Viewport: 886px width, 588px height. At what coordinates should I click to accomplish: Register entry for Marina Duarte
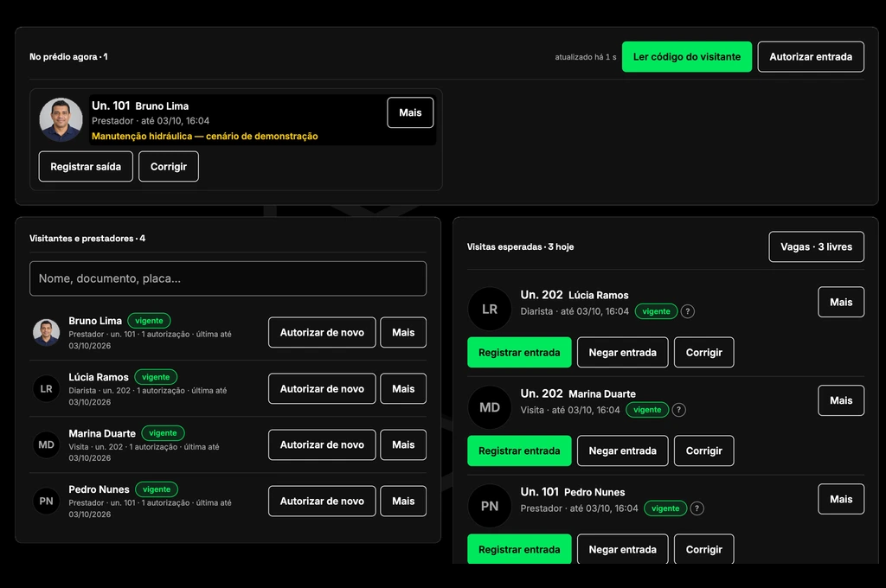pyautogui.click(x=519, y=451)
